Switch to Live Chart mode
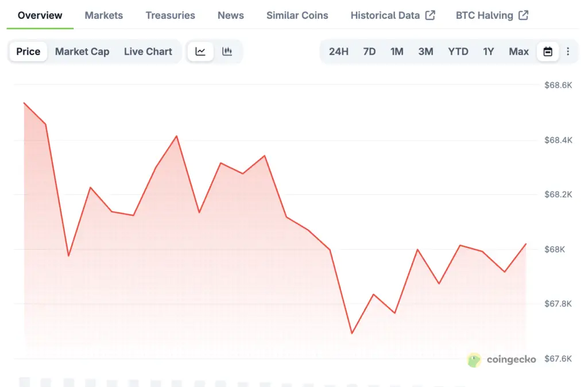The height and width of the screenshot is (387, 588). pos(148,52)
